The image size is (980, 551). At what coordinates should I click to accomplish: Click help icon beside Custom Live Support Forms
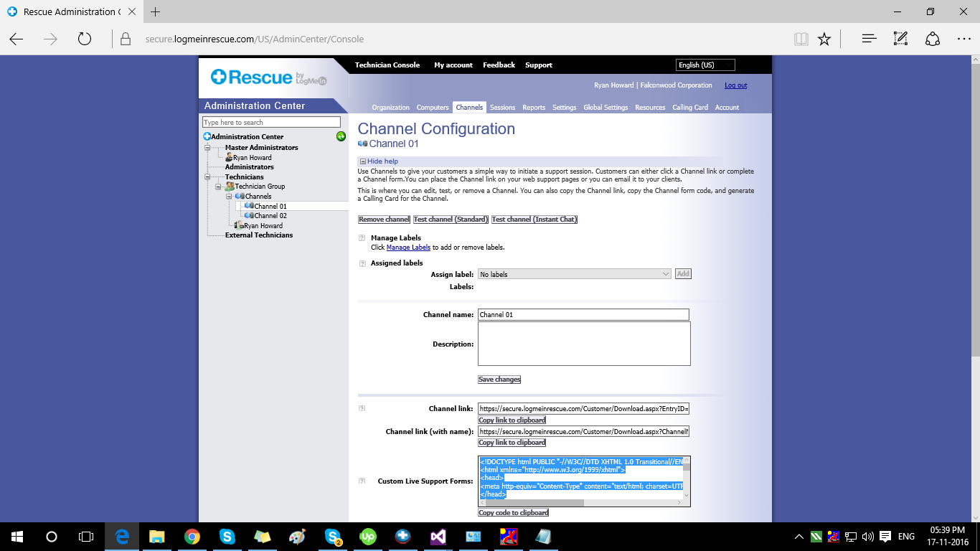pyautogui.click(x=362, y=481)
